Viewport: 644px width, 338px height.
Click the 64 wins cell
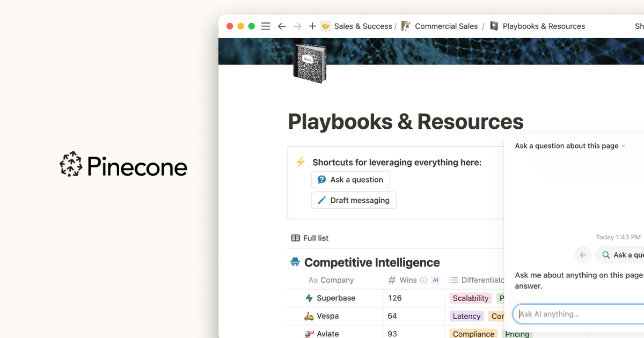click(414, 316)
